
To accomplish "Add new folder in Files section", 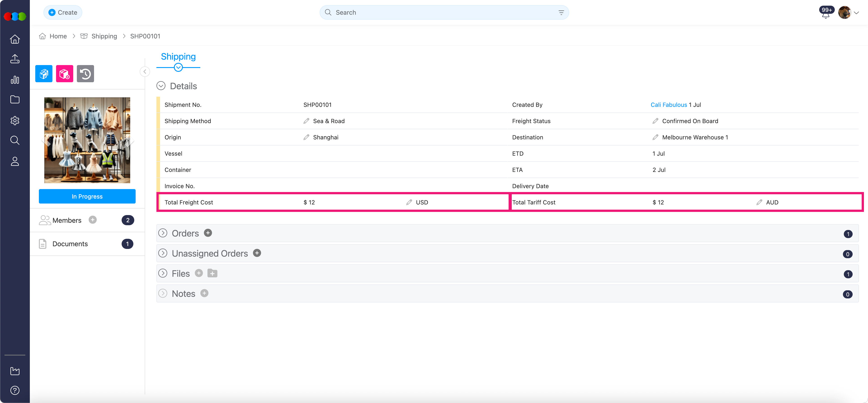I will pyautogui.click(x=212, y=273).
